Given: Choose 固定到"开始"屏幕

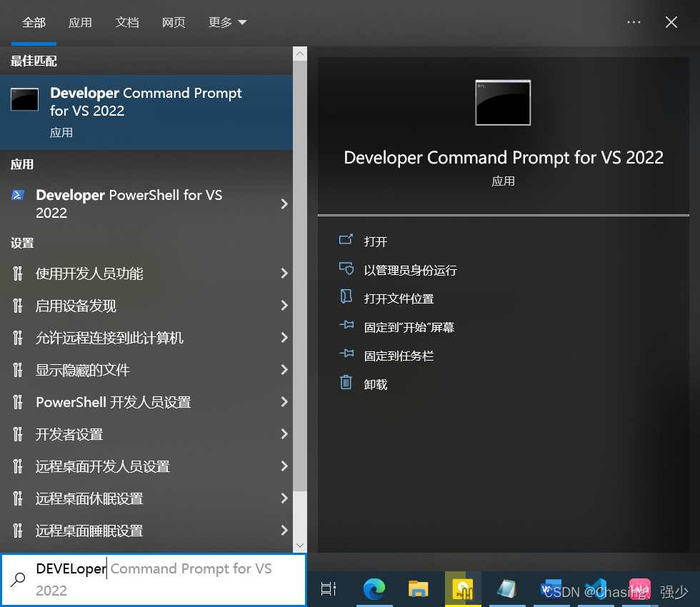Looking at the screenshot, I should click(409, 327).
